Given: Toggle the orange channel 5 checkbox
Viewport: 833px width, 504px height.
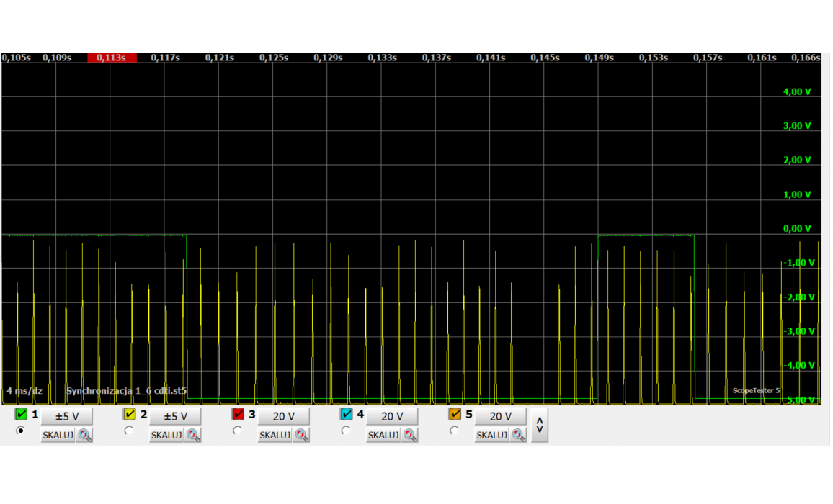Looking at the screenshot, I should coord(455,415).
